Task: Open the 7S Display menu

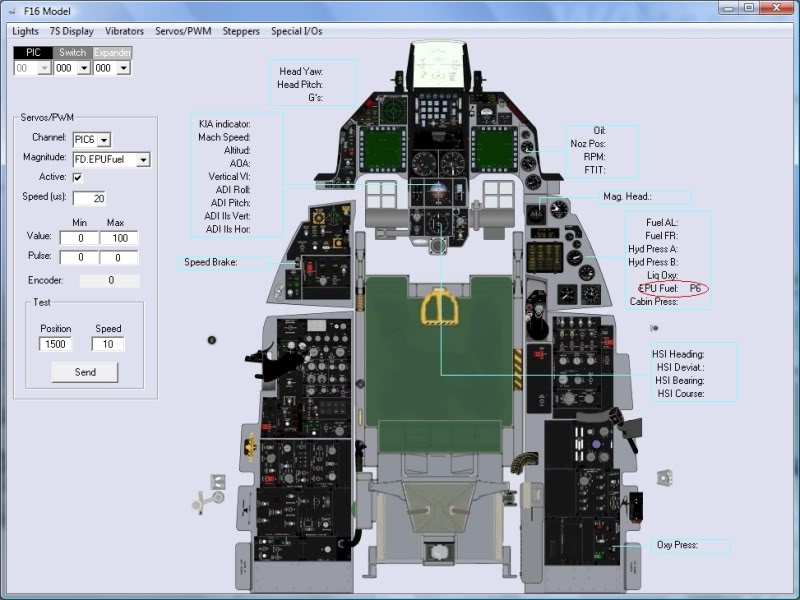Action: point(71,31)
